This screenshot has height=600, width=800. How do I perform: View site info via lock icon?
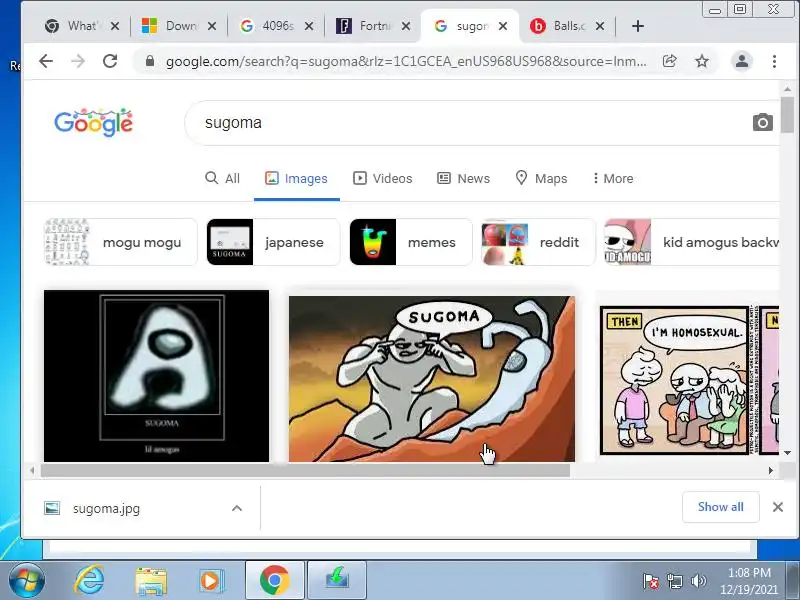click(x=149, y=61)
